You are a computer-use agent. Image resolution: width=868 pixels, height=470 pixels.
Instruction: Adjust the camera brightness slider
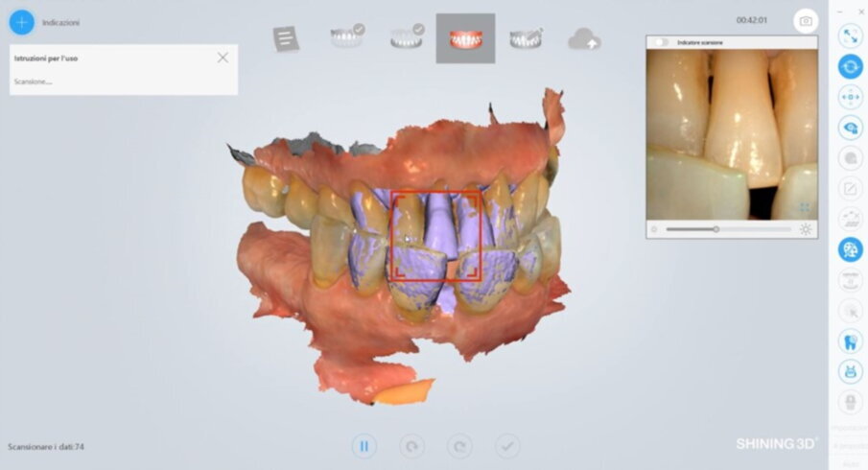click(716, 229)
